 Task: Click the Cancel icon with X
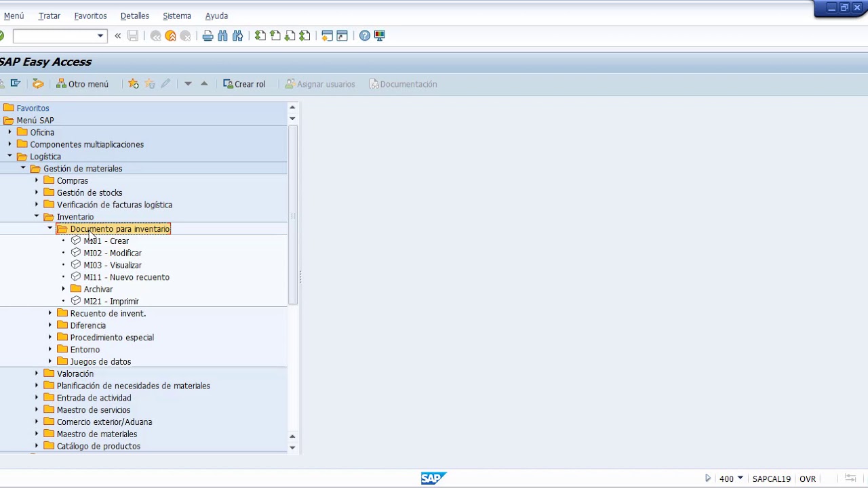pyautogui.click(x=185, y=36)
